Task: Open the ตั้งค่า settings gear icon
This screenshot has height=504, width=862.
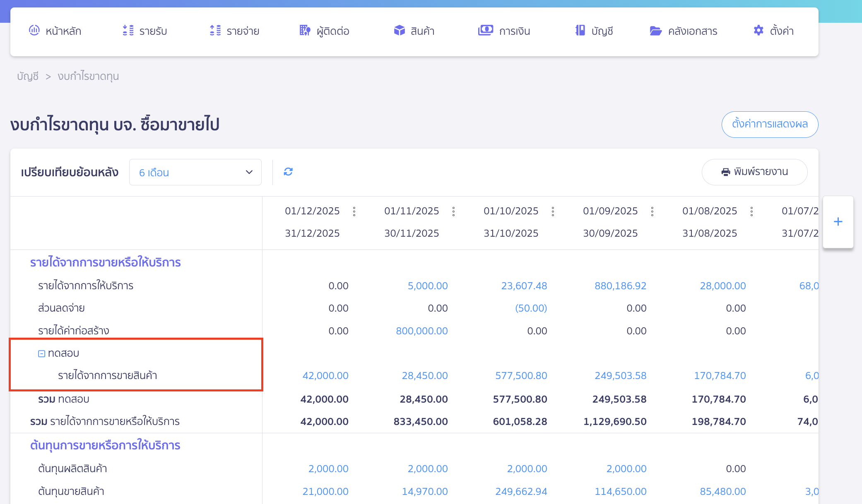Action: coord(758,30)
